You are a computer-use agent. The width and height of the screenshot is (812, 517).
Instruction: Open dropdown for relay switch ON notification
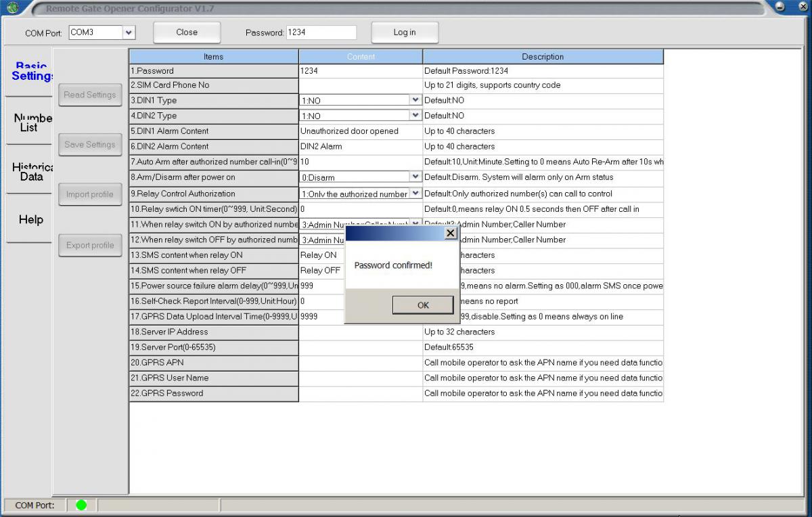415,224
